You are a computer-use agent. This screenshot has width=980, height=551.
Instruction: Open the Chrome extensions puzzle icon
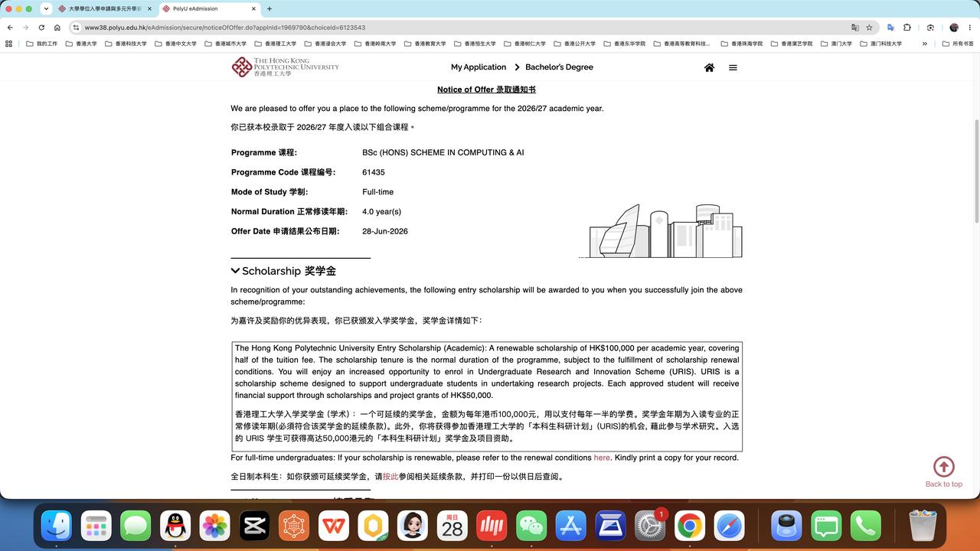[x=907, y=28]
